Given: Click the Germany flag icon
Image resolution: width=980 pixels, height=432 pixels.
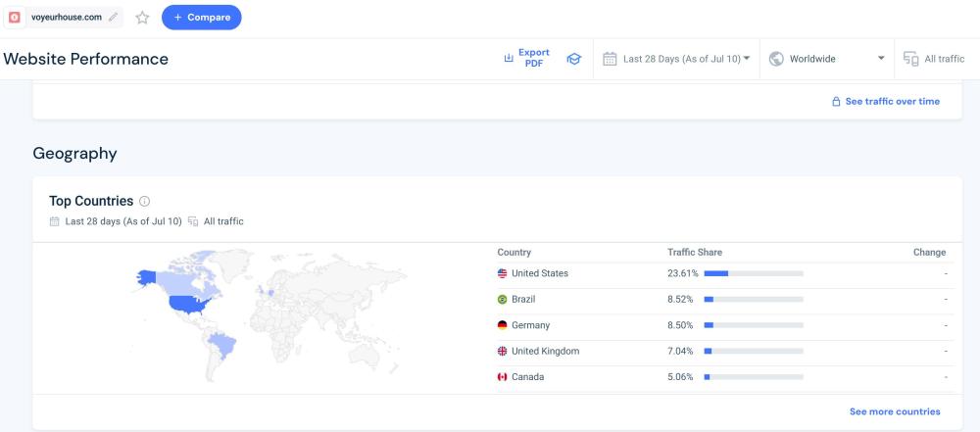Looking at the screenshot, I should 503,325.
